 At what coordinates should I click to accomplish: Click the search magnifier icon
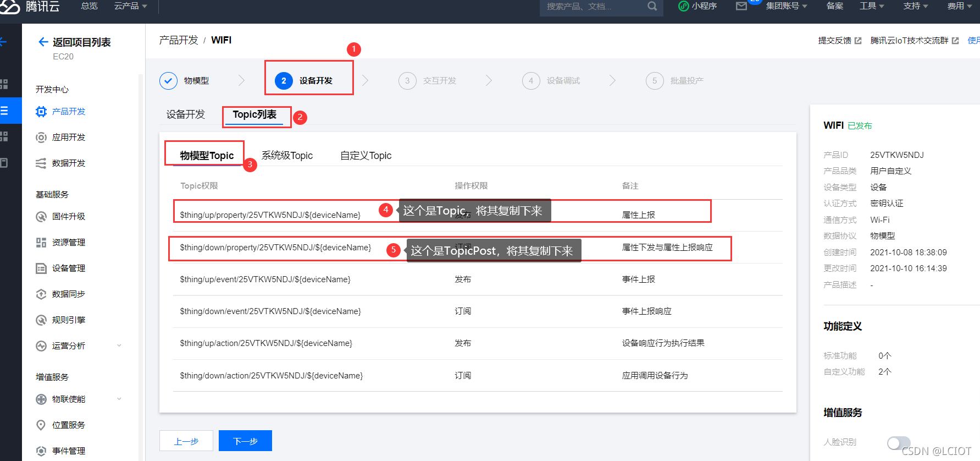652,6
